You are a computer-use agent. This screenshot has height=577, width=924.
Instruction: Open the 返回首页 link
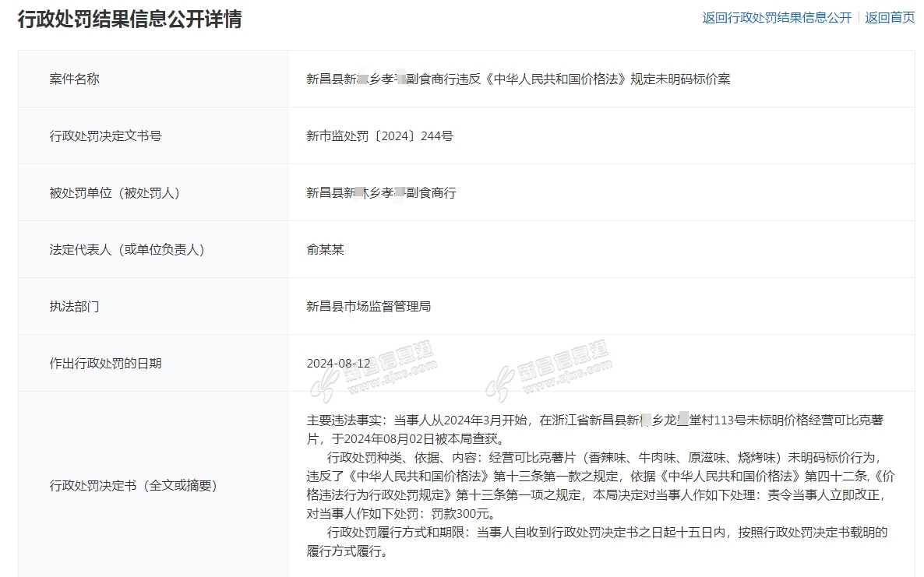[x=890, y=18]
